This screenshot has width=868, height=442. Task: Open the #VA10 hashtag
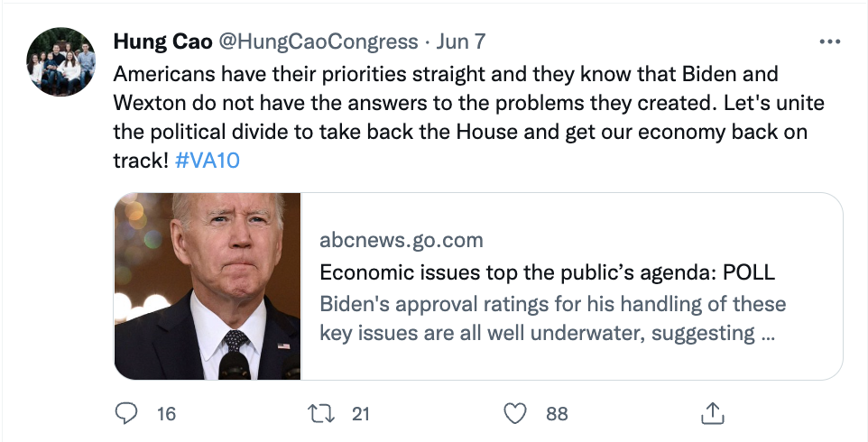pyautogui.click(x=207, y=161)
